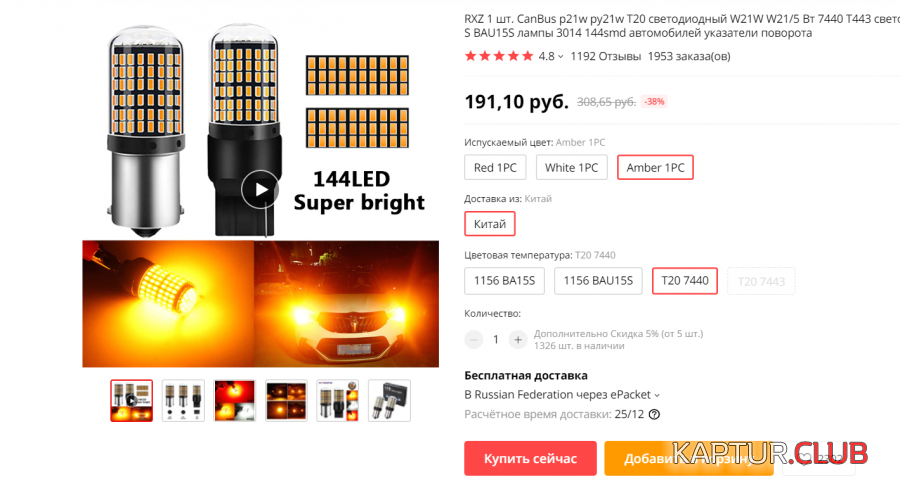Screen dimensions: 900x484
Task: View the red and white light thumbnail
Action: [234, 401]
